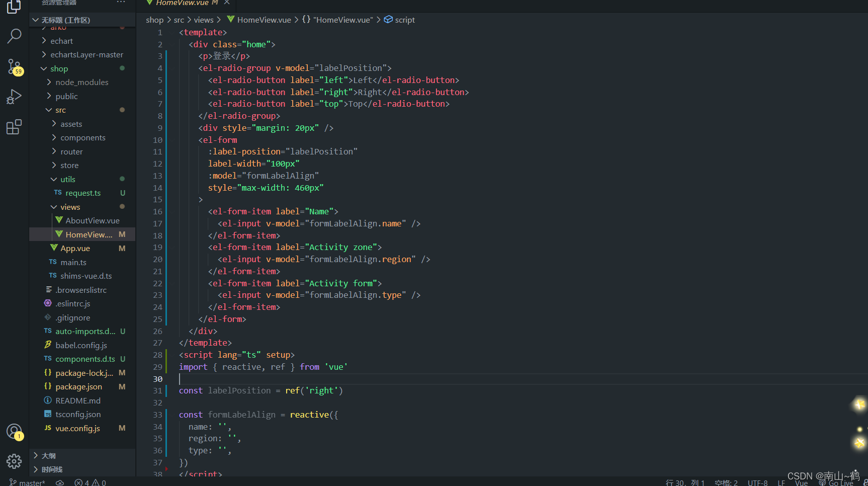Expand the assets folder
Image resolution: width=868 pixels, height=486 pixels.
[x=54, y=124]
